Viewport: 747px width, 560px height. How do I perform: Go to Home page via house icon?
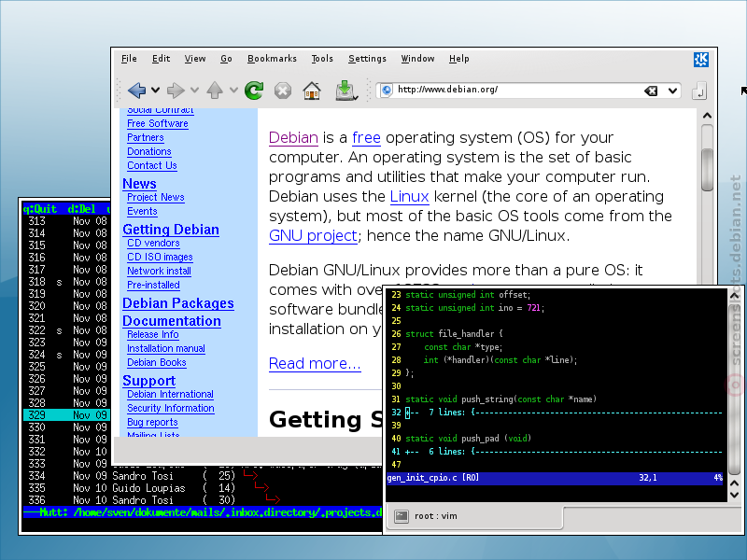coord(312,90)
